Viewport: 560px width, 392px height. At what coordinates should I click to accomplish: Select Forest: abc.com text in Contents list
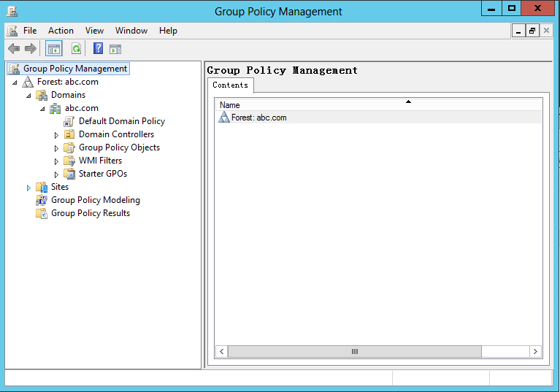coord(259,118)
